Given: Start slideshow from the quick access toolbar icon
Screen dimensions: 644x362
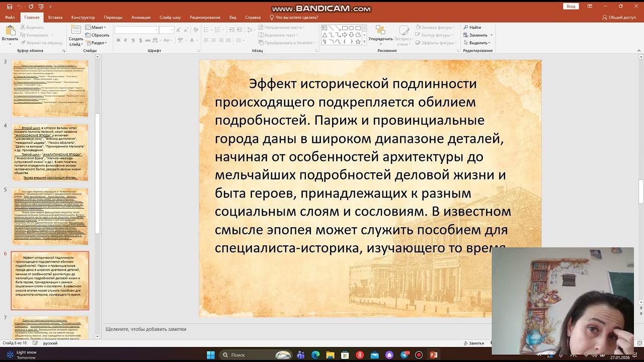Looking at the screenshot, I should [x=42, y=7].
